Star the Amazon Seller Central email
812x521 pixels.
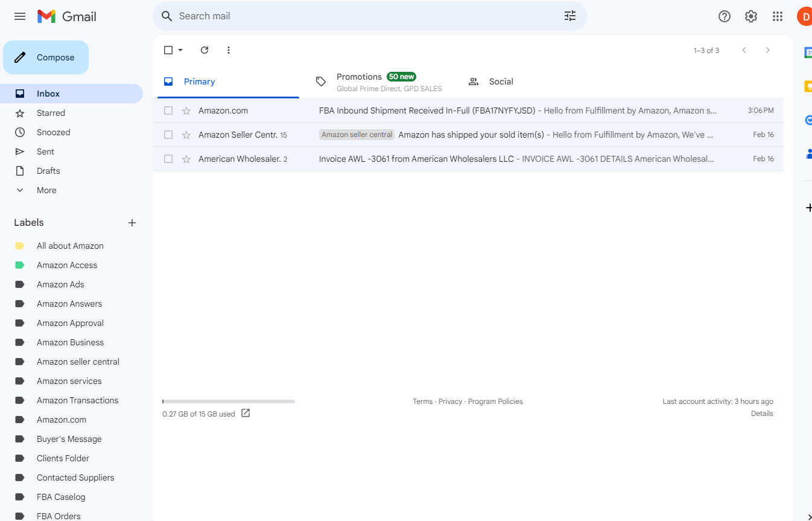point(186,135)
